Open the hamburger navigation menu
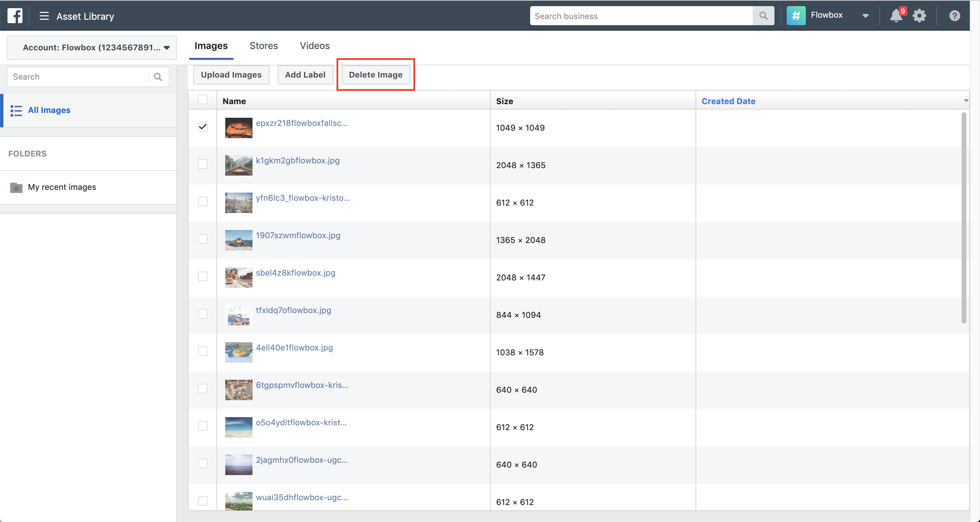 click(x=44, y=16)
